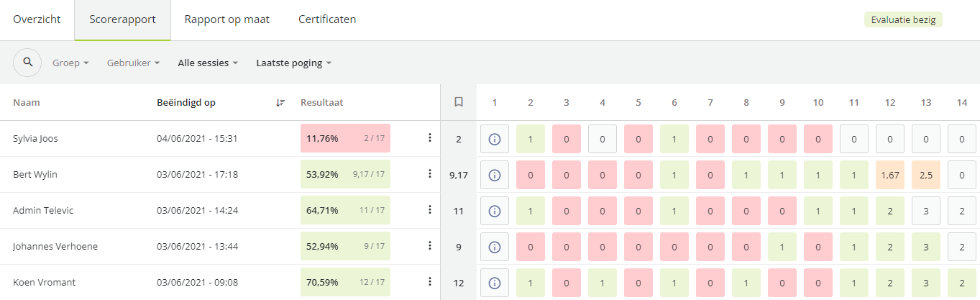Click the search magnifier icon
Screen dimensions: 980x300
pyautogui.click(x=27, y=63)
